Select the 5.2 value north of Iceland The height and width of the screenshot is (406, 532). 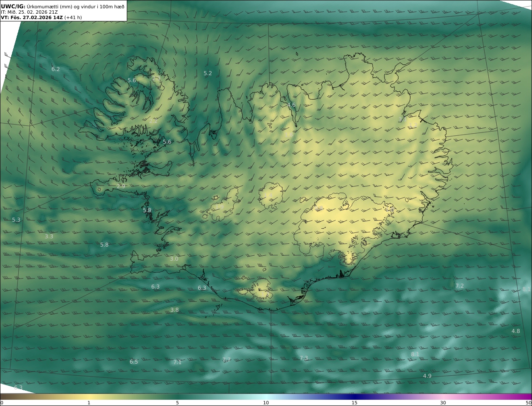point(208,73)
